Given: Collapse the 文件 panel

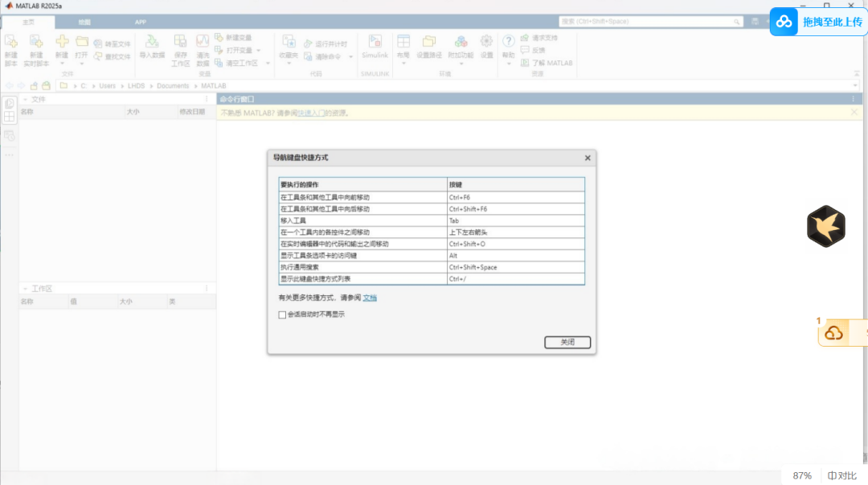Looking at the screenshot, I should (26, 99).
